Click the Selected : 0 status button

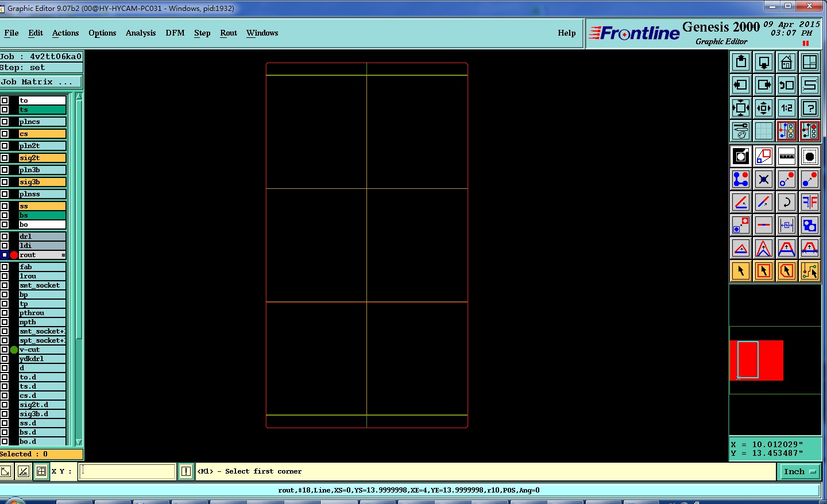pos(41,454)
